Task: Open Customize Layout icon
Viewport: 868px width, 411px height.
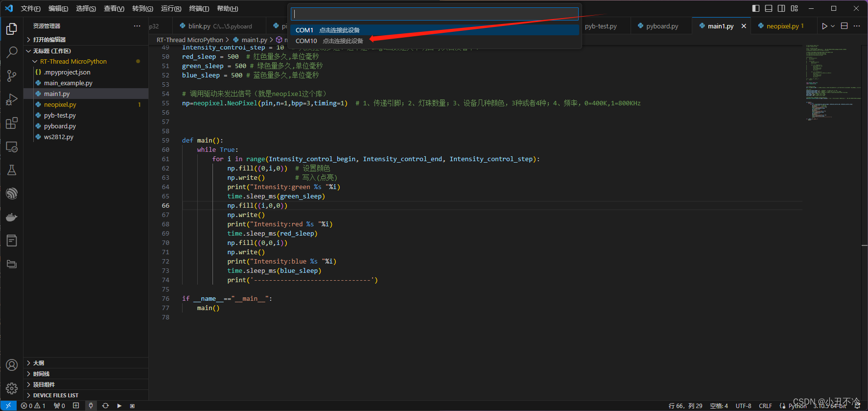Action: 794,8
